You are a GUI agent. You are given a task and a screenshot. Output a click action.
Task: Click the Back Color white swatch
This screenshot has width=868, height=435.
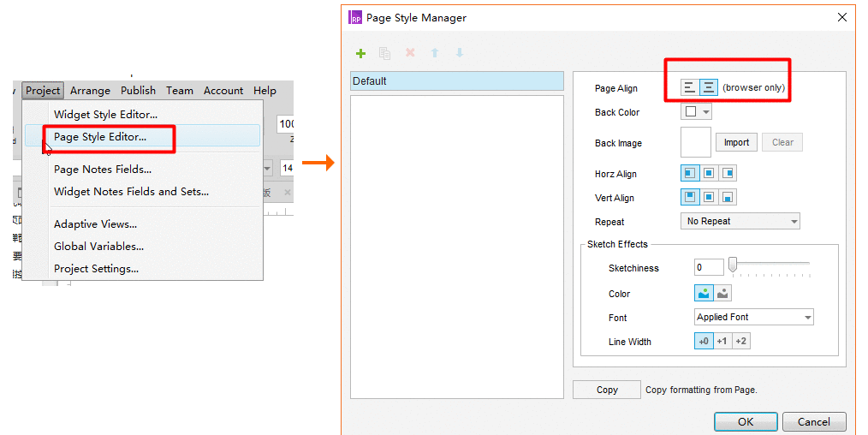691,111
